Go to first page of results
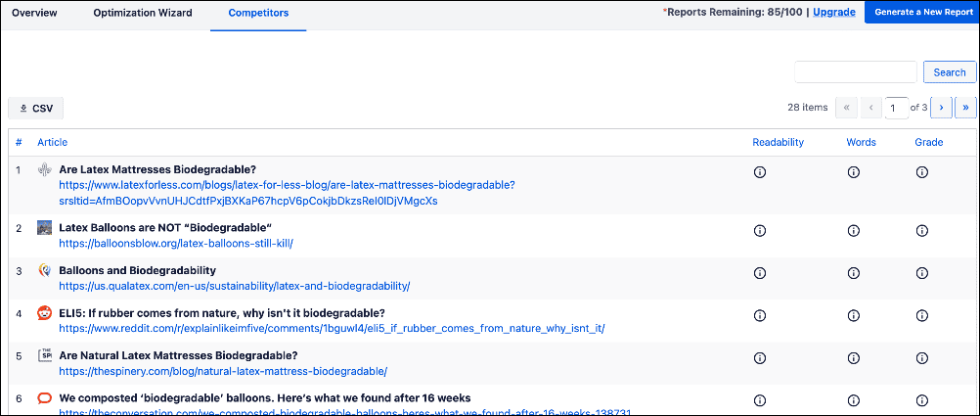The width and height of the screenshot is (980, 416). 846,108
